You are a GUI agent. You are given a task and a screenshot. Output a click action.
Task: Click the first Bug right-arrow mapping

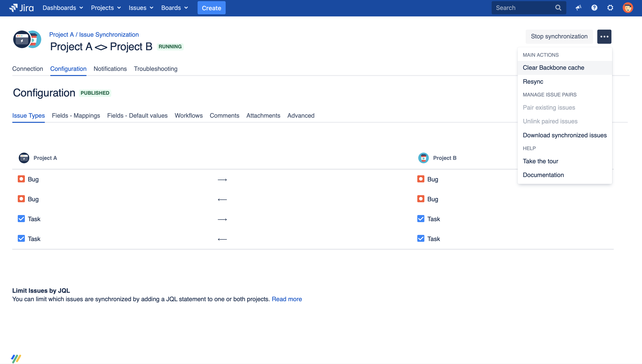tap(222, 180)
